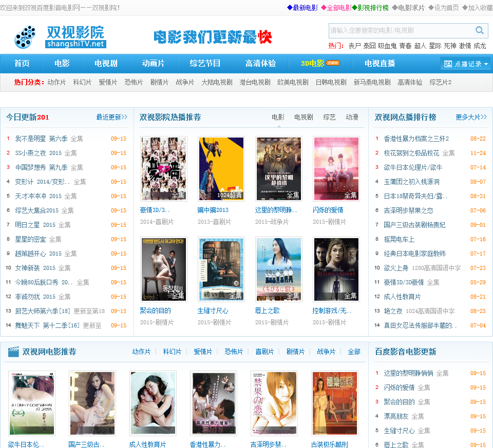Click 中国梦想秀 第九季 list entry

coord(41,167)
